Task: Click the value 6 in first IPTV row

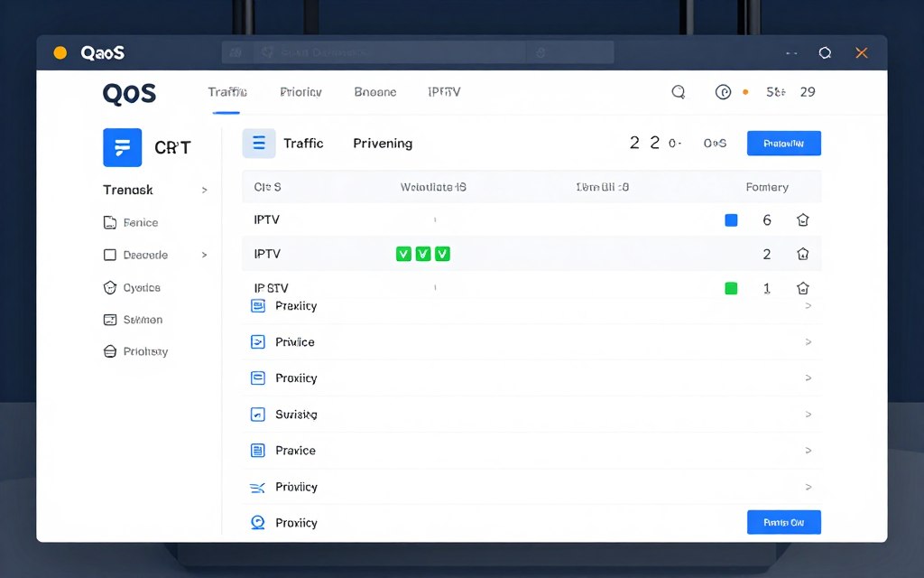Action: pyautogui.click(x=767, y=220)
